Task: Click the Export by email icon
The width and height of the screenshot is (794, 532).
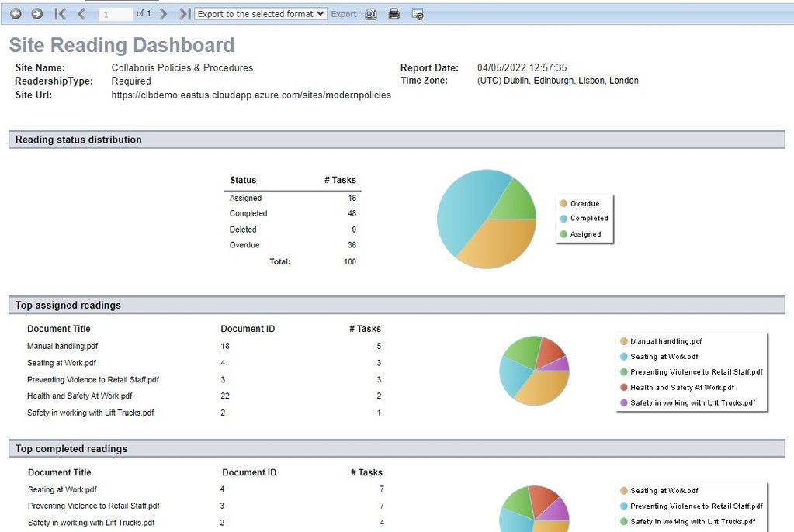Action: (418, 13)
